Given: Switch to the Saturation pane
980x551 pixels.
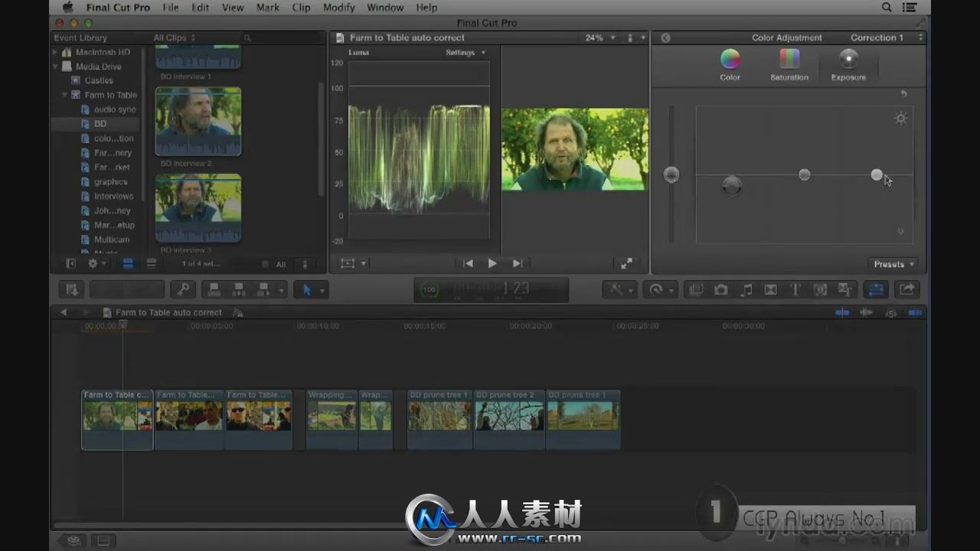Looking at the screenshot, I should [789, 65].
